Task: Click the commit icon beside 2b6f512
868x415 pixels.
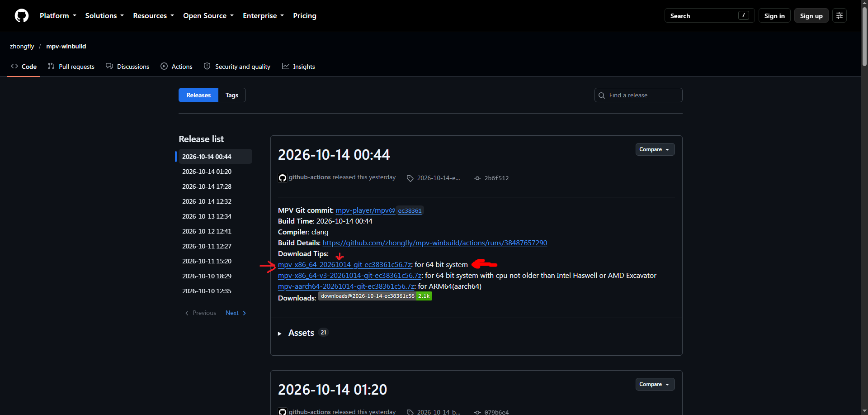Action: [x=477, y=178]
